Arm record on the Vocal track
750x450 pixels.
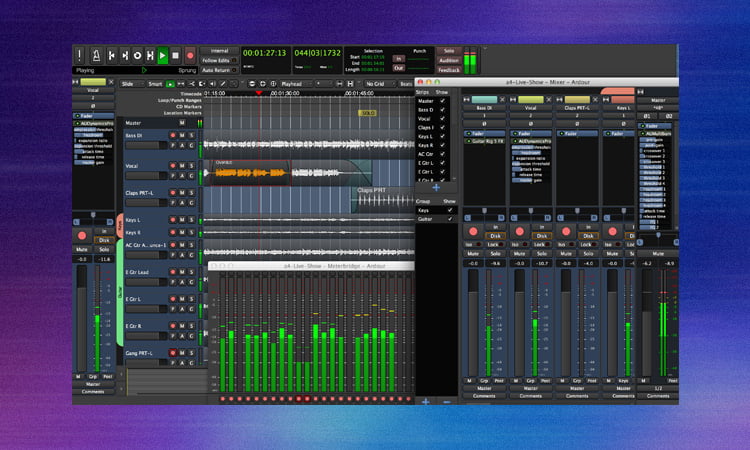tap(172, 168)
